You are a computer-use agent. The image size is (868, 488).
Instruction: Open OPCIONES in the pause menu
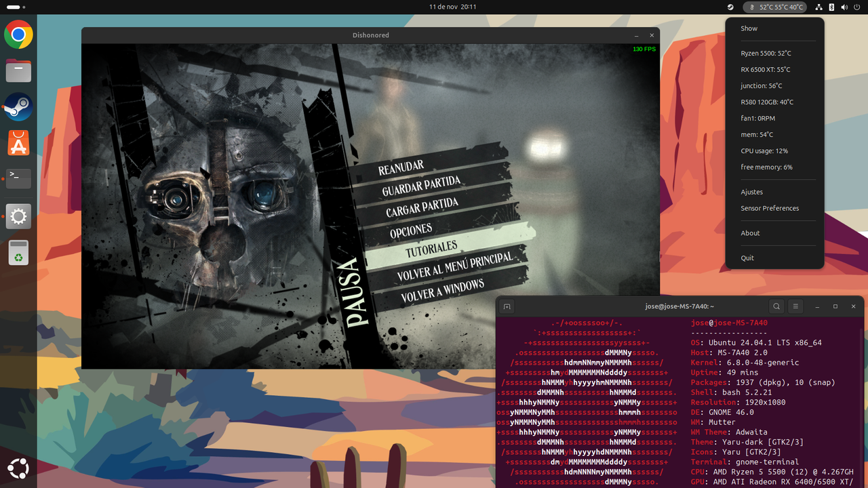coord(411,231)
